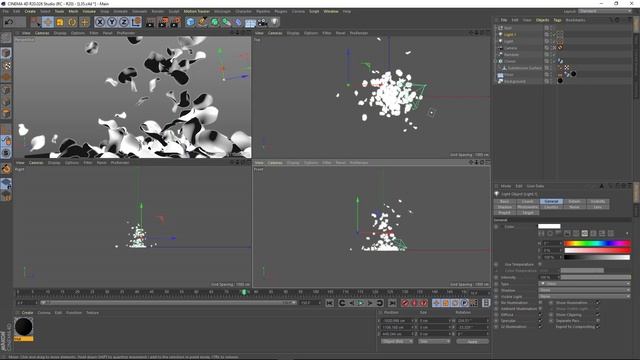This screenshot has height=360, width=640.
Task: Open the Edit Render Settings icon
Action: tap(176, 22)
